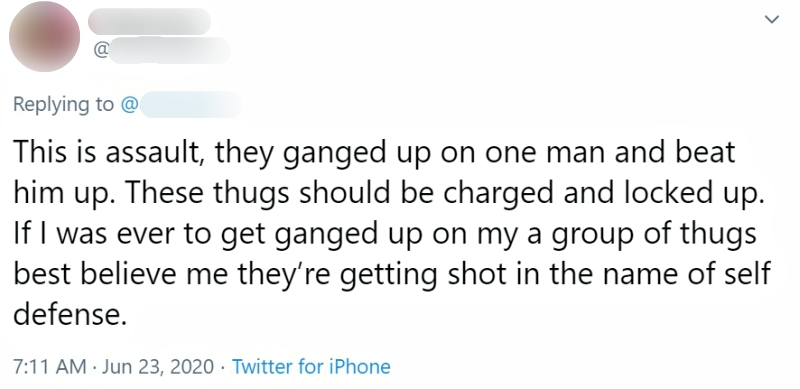Select the phrase 'group of thugs'
Screen dimensions: 800x389
coord(656,234)
